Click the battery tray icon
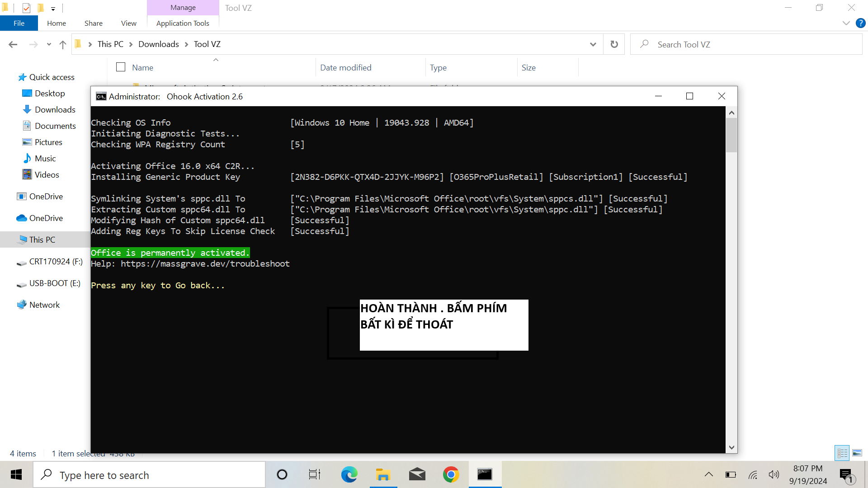This screenshot has width=868, height=488. pos(731,474)
